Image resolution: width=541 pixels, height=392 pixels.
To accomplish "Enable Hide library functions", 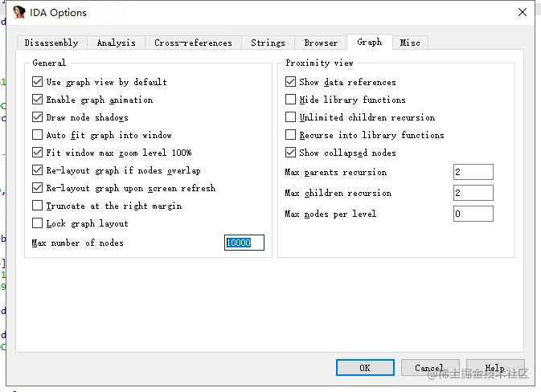I will pos(290,100).
